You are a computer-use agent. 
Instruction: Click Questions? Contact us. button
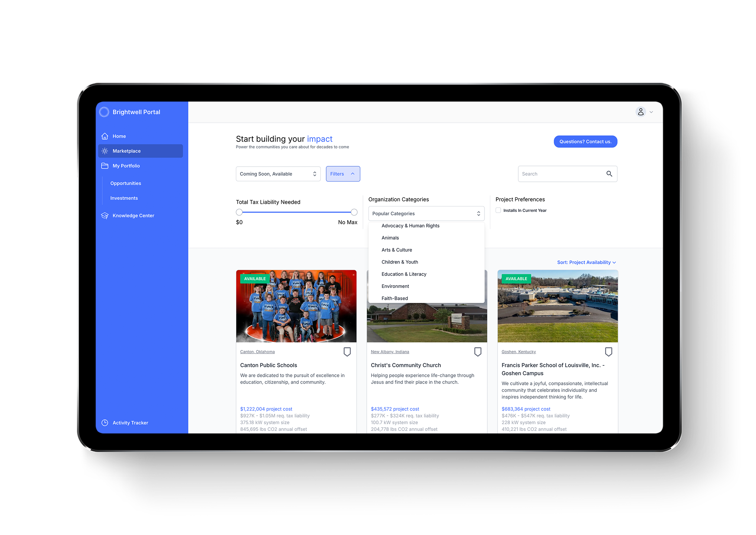click(585, 142)
